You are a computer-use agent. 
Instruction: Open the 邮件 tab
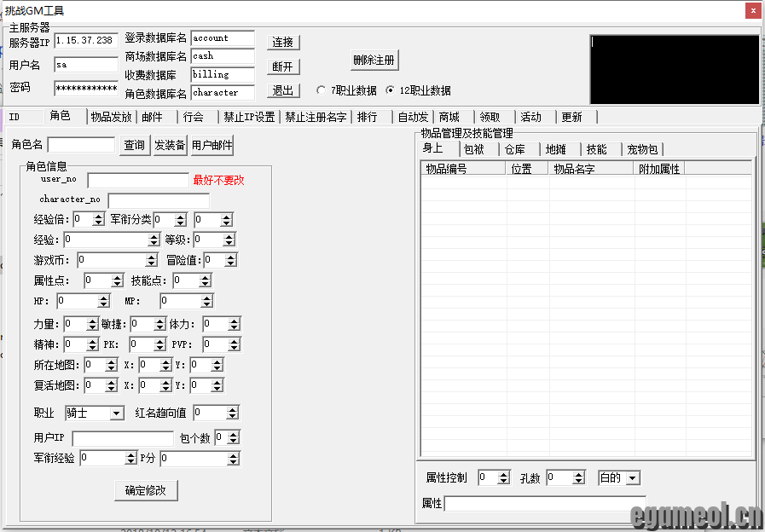[154, 117]
